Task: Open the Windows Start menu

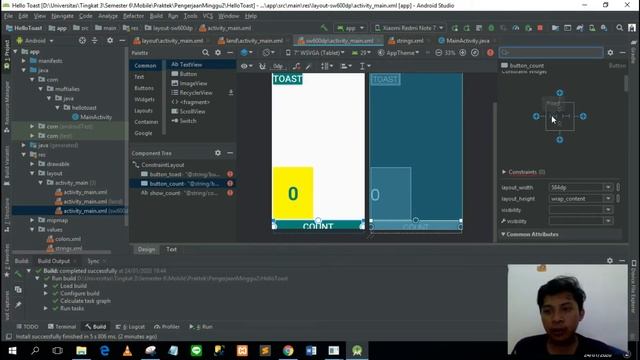Action: tap(12, 351)
